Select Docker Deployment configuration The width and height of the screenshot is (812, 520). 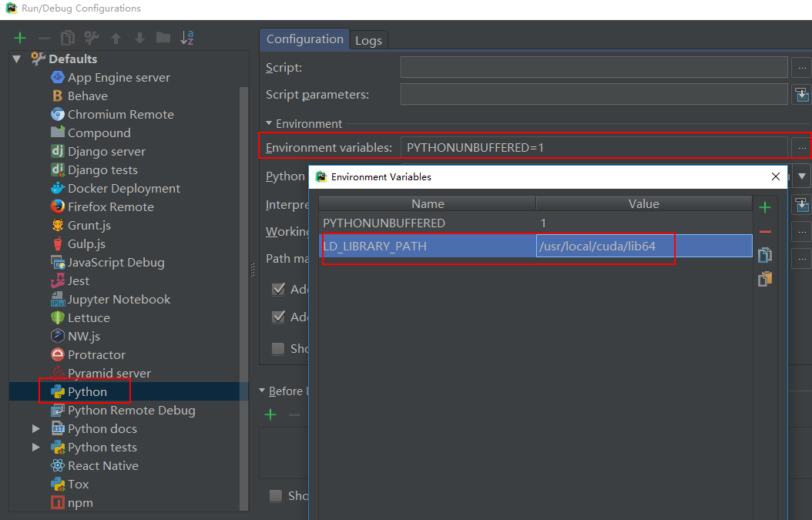[124, 189]
